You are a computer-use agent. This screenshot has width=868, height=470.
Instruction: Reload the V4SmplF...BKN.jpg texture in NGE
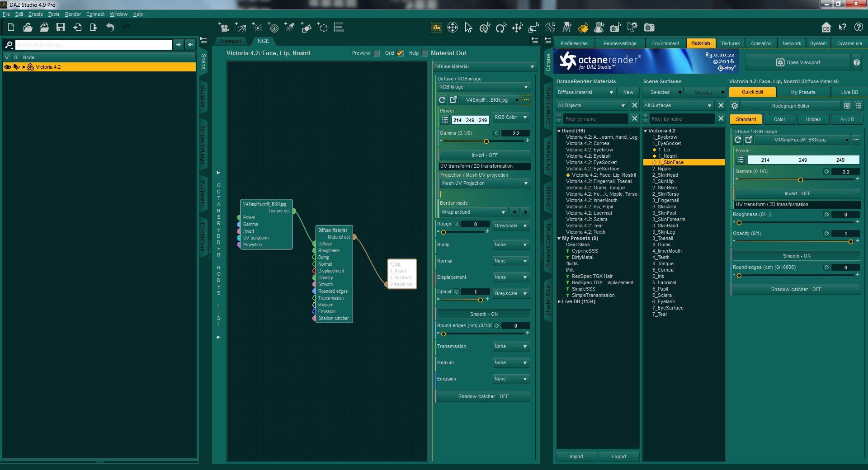click(442, 100)
